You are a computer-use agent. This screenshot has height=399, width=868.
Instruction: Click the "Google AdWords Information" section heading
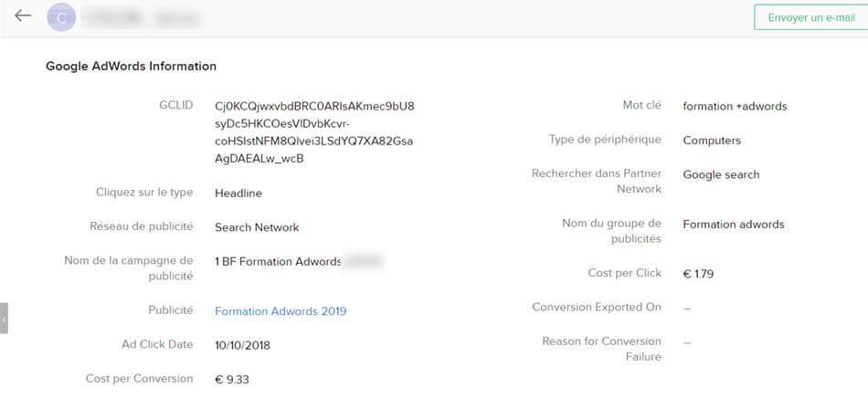pyautogui.click(x=131, y=67)
